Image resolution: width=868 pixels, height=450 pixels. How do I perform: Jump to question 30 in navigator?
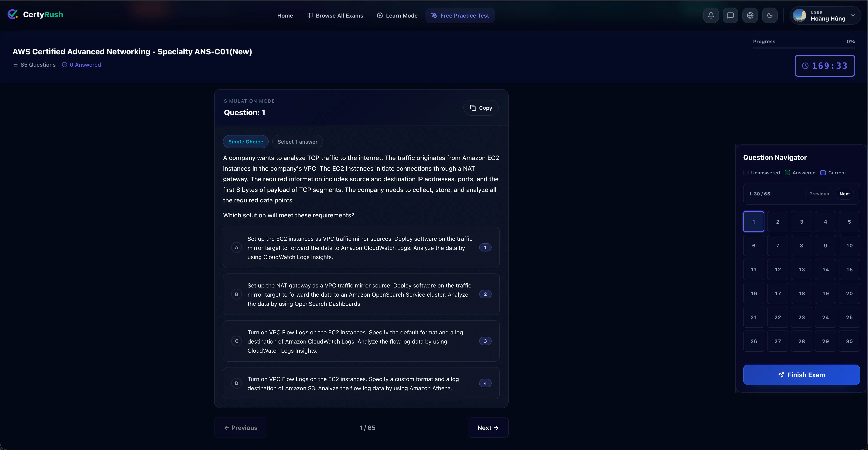coord(850,341)
